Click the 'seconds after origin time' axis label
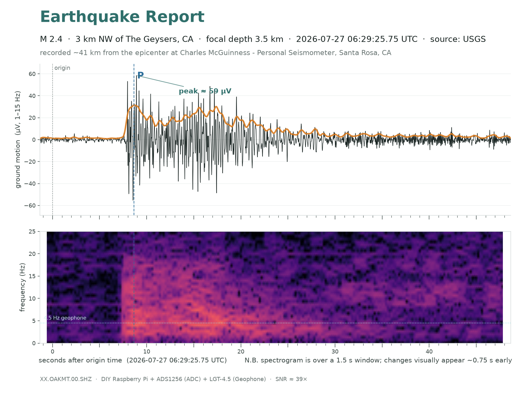Viewport: 532px width, 399px height. tap(133, 360)
